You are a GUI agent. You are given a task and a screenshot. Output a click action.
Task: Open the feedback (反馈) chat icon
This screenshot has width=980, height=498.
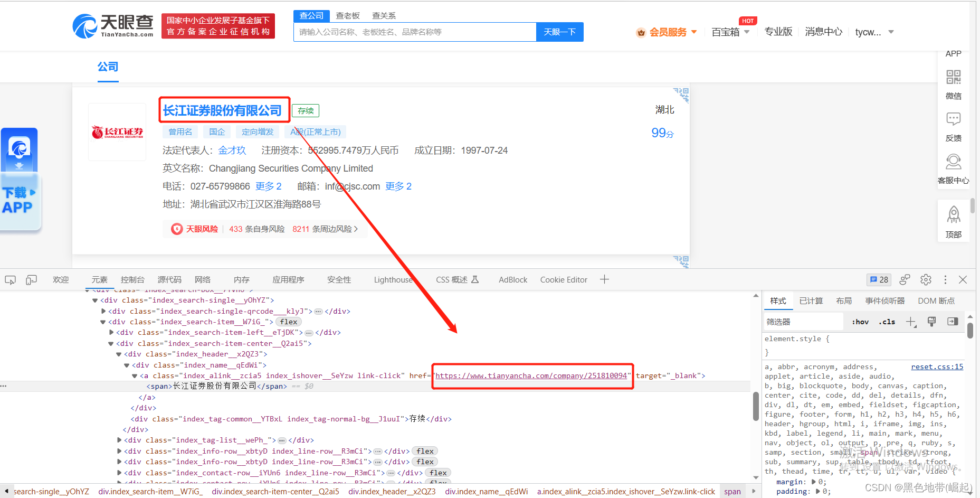[953, 119]
